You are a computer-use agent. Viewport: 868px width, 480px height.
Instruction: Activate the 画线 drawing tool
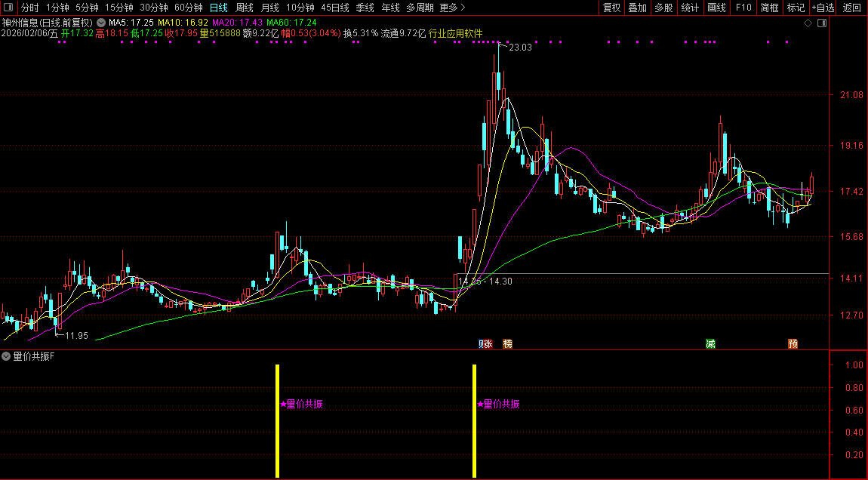coord(716,8)
